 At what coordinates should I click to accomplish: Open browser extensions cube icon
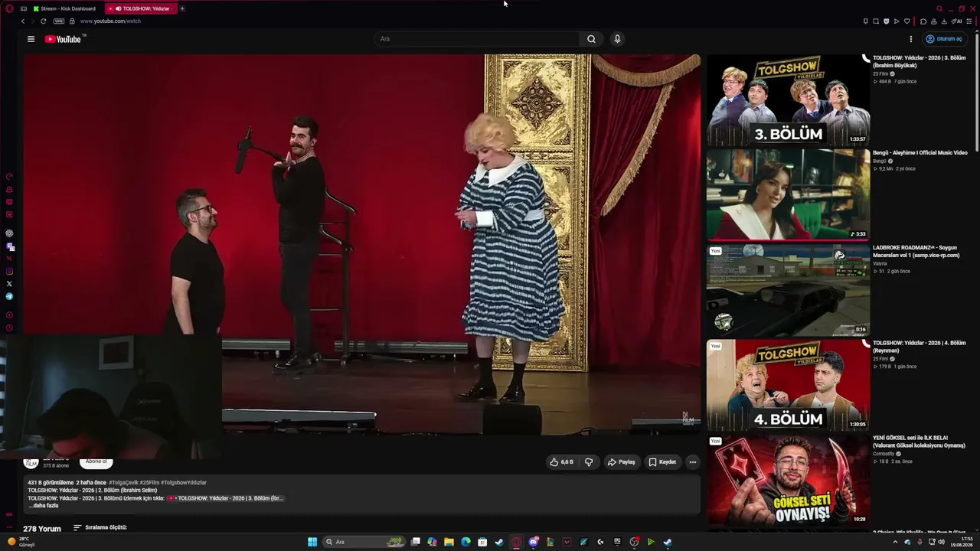click(x=923, y=21)
